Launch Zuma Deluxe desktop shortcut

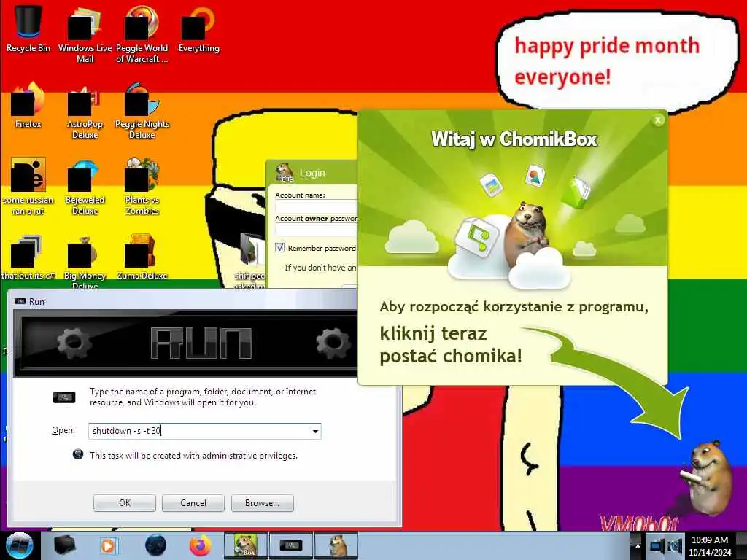[142, 256]
